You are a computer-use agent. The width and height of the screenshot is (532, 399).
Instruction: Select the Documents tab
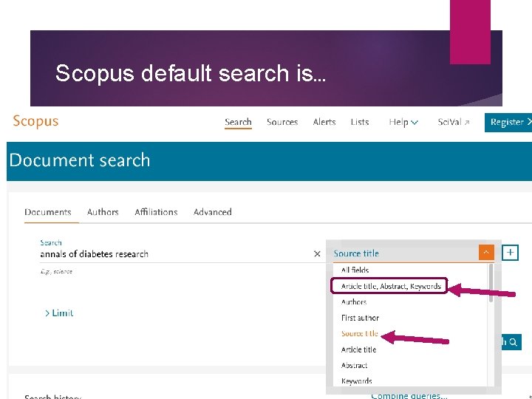(48, 212)
